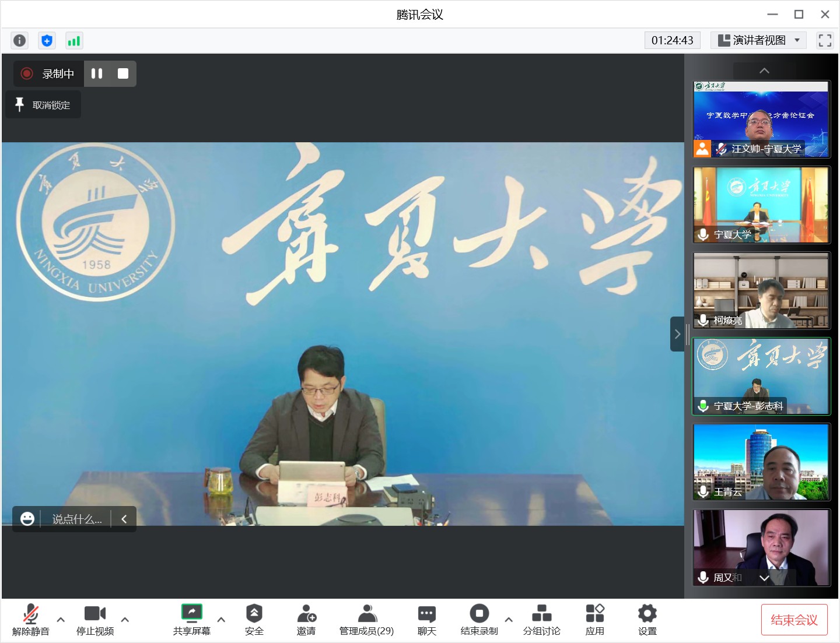Select 王青云's video thumbnail
840x643 pixels.
tap(761, 462)
